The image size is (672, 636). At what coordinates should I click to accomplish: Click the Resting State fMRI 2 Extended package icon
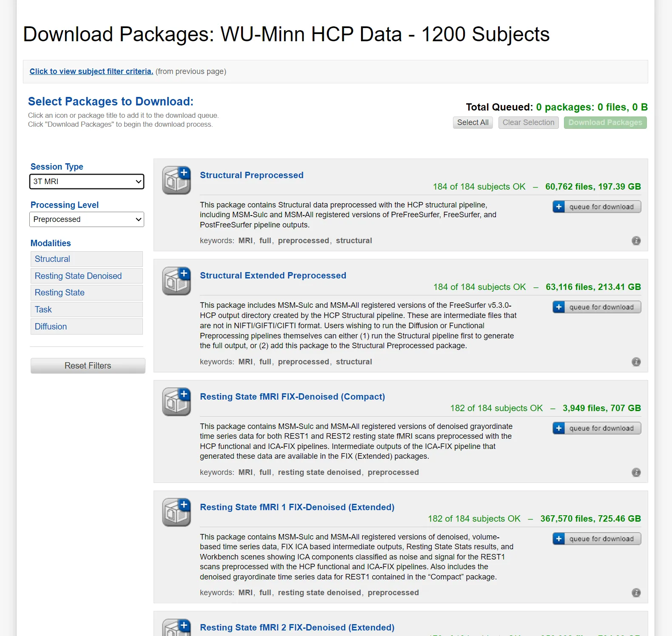[177, 627]
